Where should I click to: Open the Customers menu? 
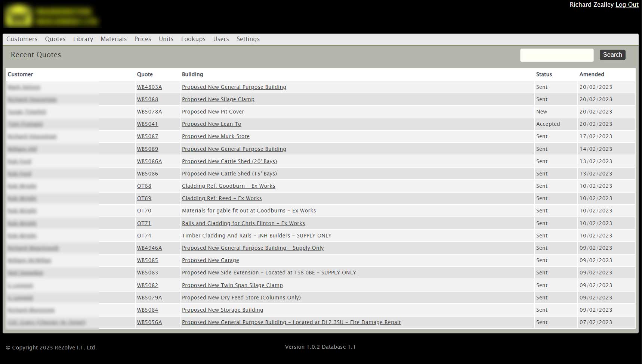point(22,39)
